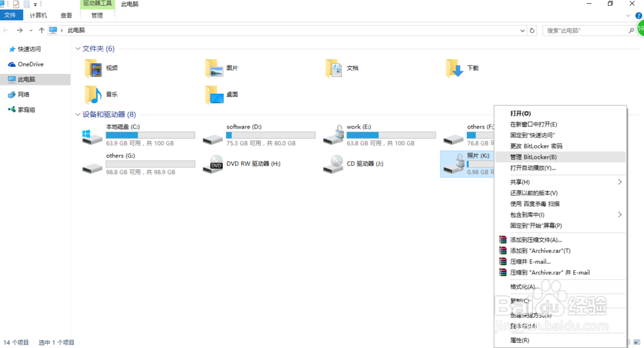Screen dimensions: 644x348
Task: Switch to the 查看 ribbon tab
Action: [x=66, y=15]
